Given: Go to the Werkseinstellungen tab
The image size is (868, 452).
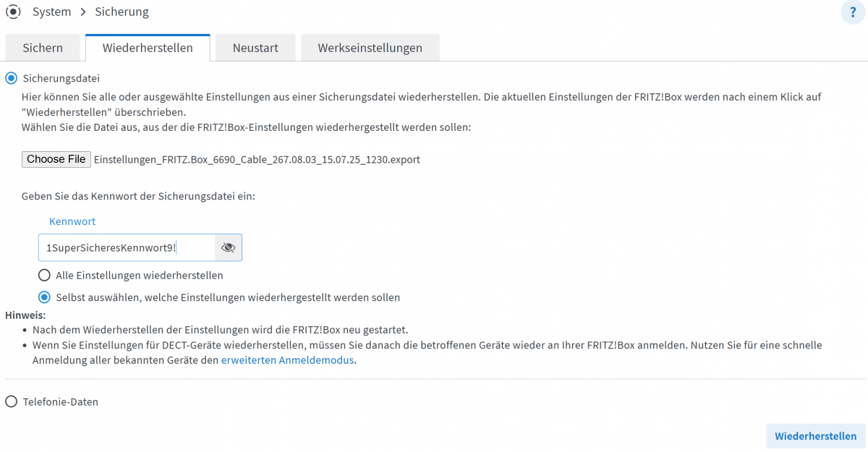Looking at the screenshot, I should tap(370, 48).
